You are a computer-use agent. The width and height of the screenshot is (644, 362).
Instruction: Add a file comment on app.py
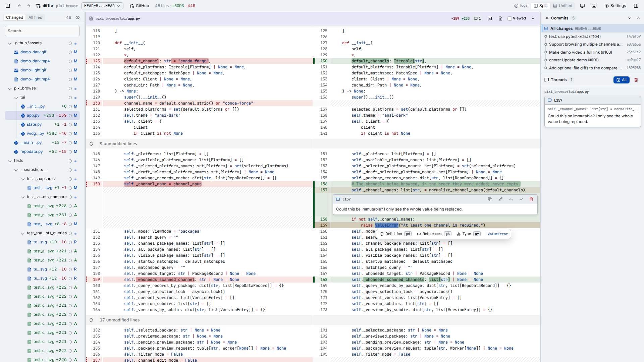pos(490,18)
